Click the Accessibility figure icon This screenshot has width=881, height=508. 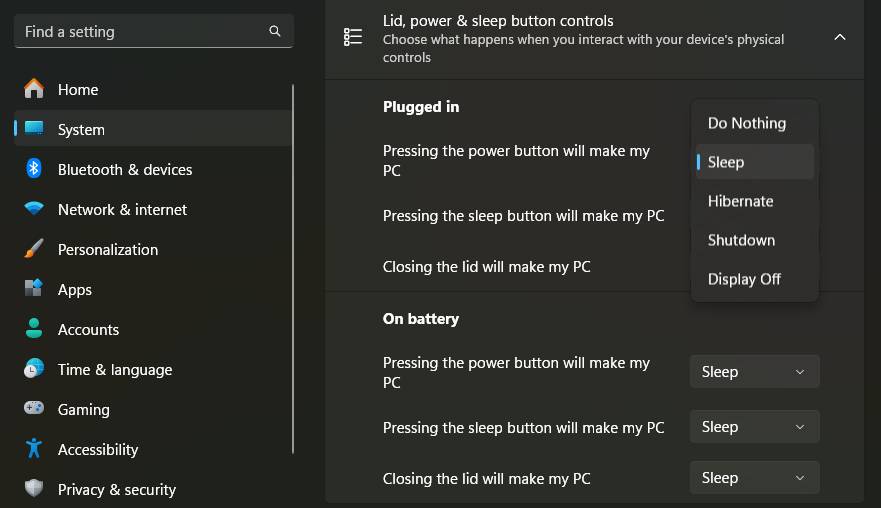coord(34,448)
